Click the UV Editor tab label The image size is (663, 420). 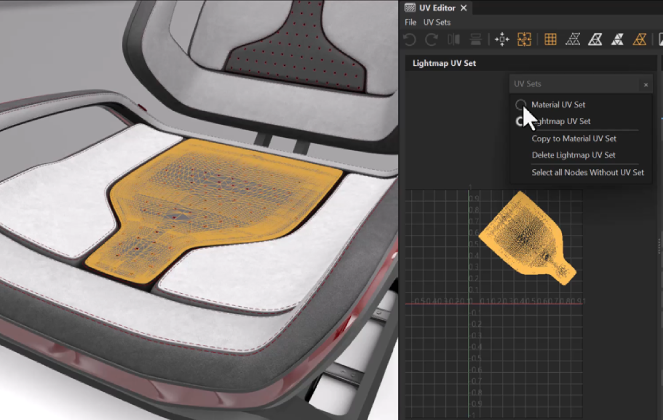point(437,8)
